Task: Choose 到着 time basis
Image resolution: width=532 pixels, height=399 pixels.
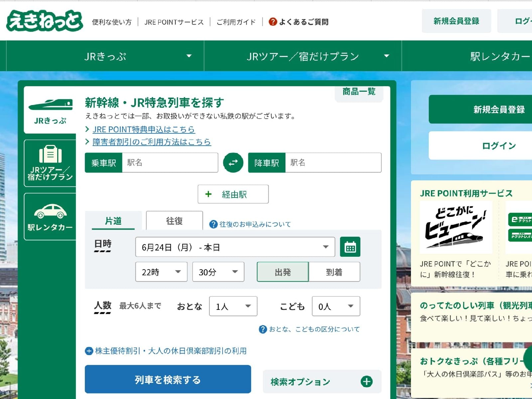Action: pyautogui.click(x=334, y=272)
